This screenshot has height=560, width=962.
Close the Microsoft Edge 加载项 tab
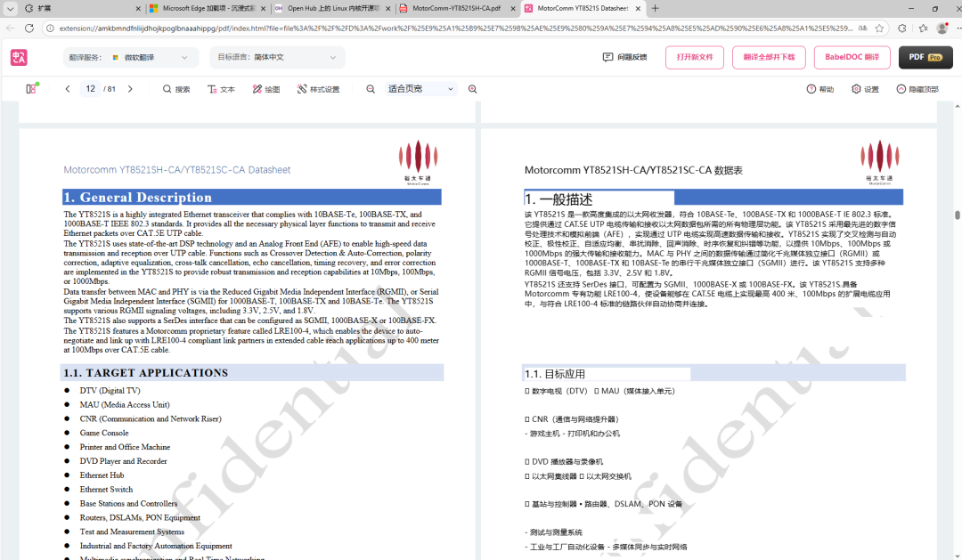(x=263, y=9)
